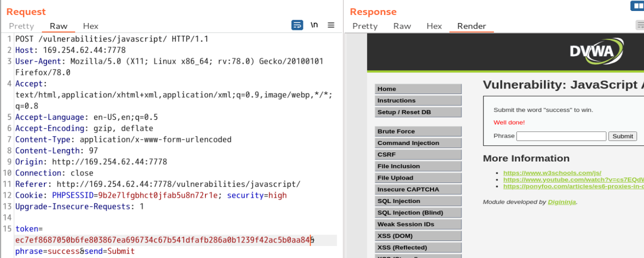The image size is (644, 258).
Task: Toggle show non-printable characters (\n) button
Action: click(x=314, y=25)
